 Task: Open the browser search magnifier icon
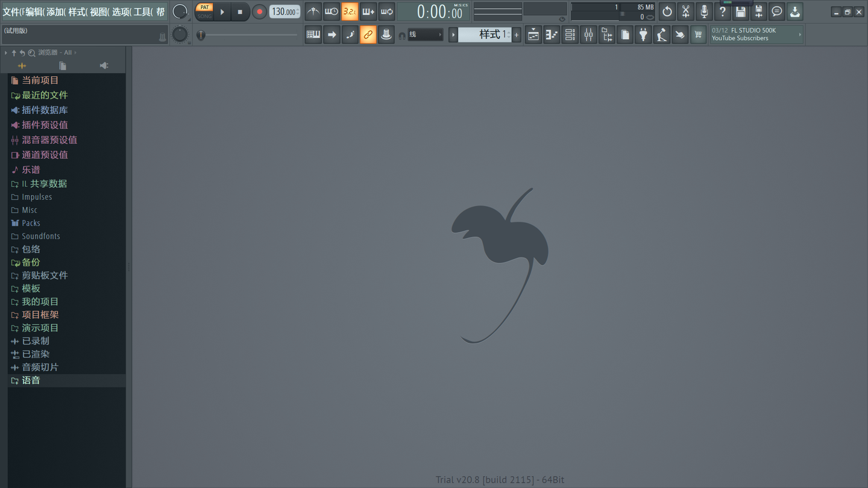(31, 53)
